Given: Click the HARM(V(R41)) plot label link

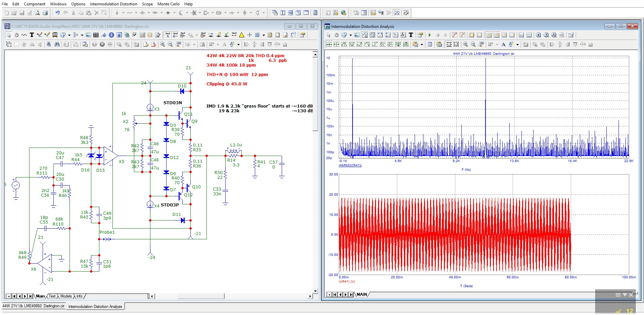Looking at the screenshot, I should [x=350, y=165].
